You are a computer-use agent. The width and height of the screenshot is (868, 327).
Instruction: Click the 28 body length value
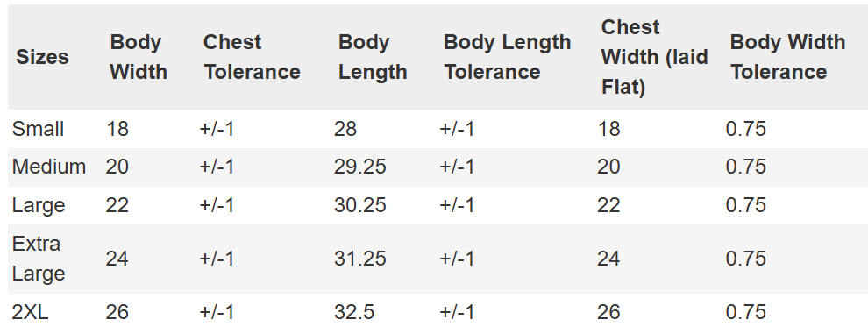point(345,129)
